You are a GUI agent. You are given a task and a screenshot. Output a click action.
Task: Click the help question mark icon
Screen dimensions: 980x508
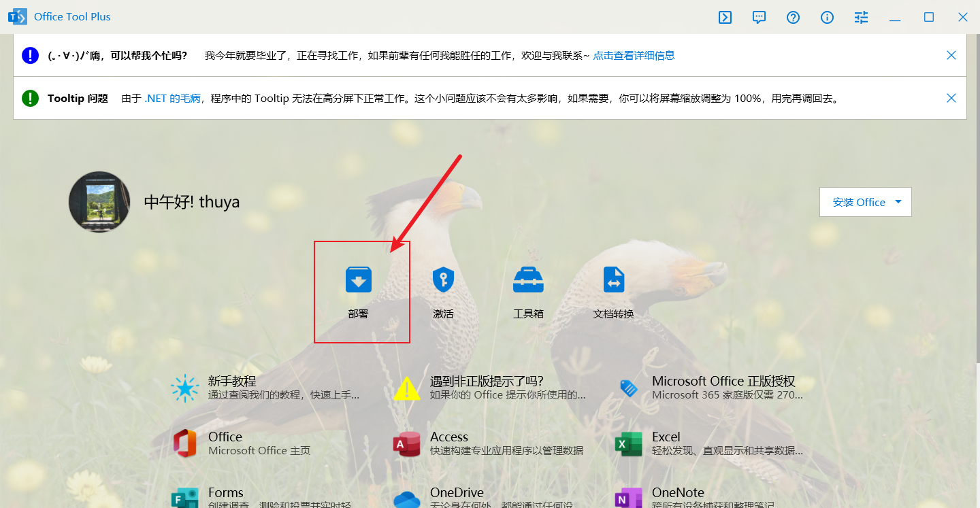coord(793,17)
